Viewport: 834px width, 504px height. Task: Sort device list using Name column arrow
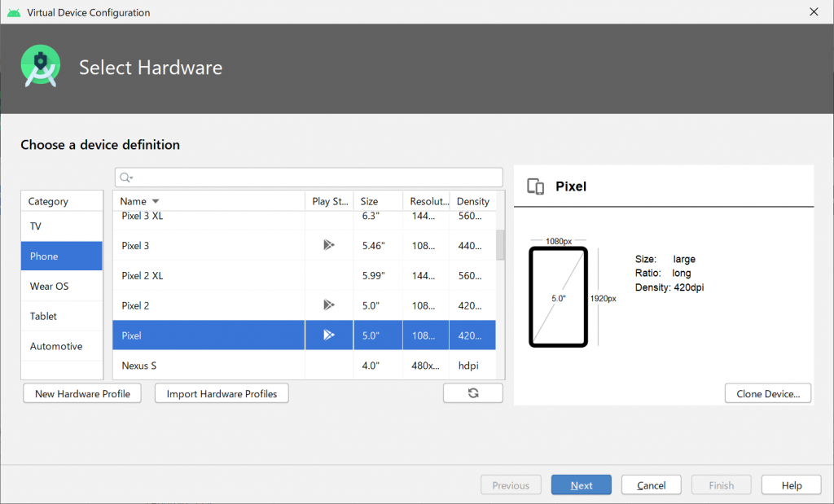pos(156,201)
